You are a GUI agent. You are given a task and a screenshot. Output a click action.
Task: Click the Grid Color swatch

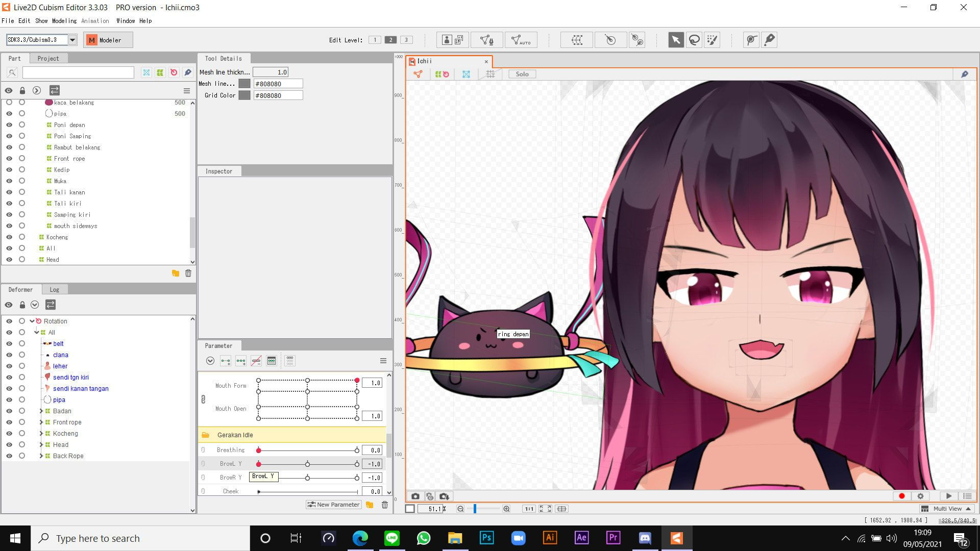coord(244,95)
